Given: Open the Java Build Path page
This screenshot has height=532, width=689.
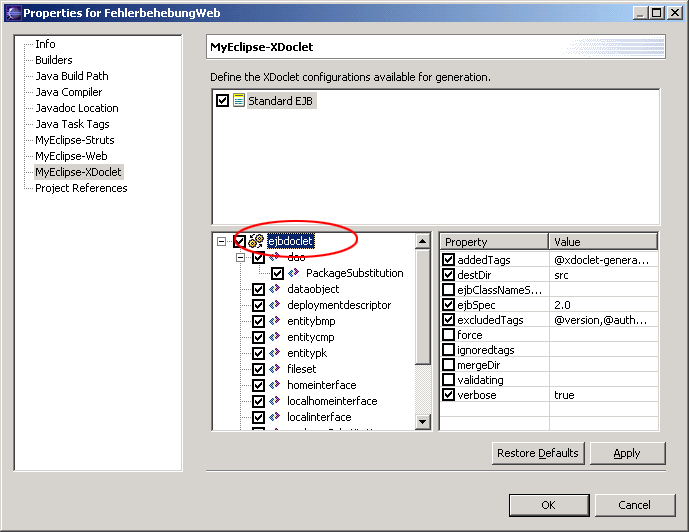Looking at the screenshot, I should tap(71, 76).
